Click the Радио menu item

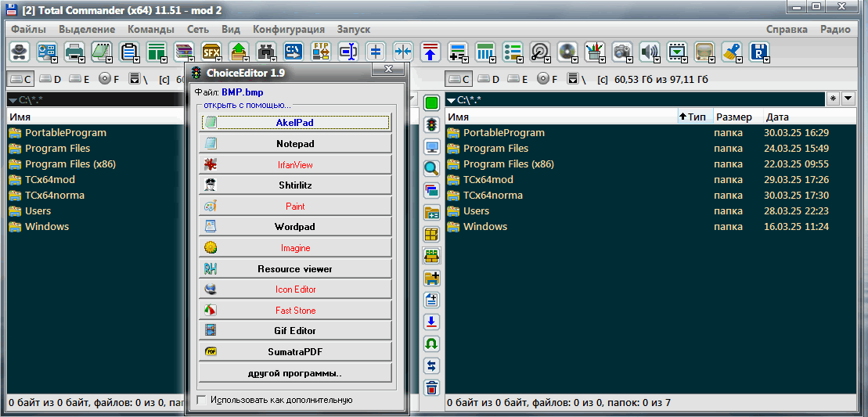coord(835,29)
